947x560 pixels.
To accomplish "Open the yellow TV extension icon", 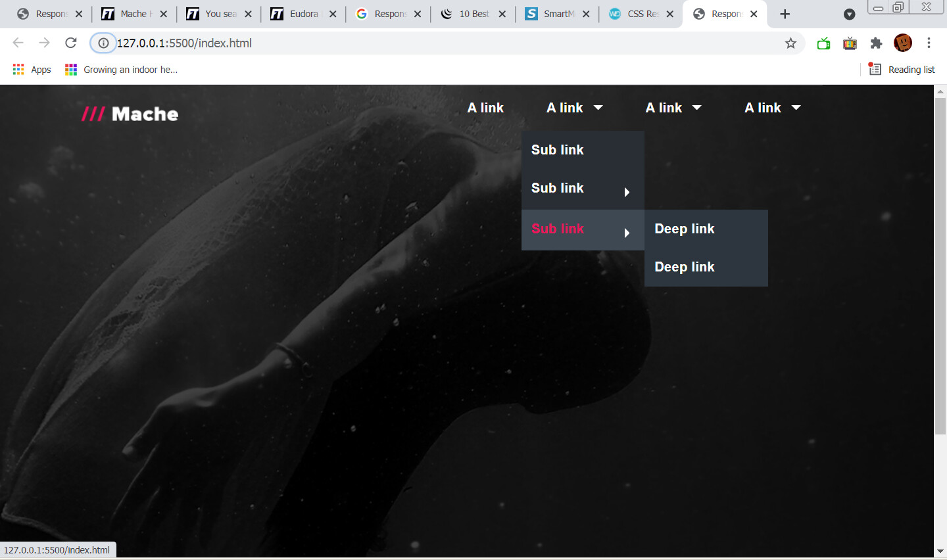I will click(850, 43).
